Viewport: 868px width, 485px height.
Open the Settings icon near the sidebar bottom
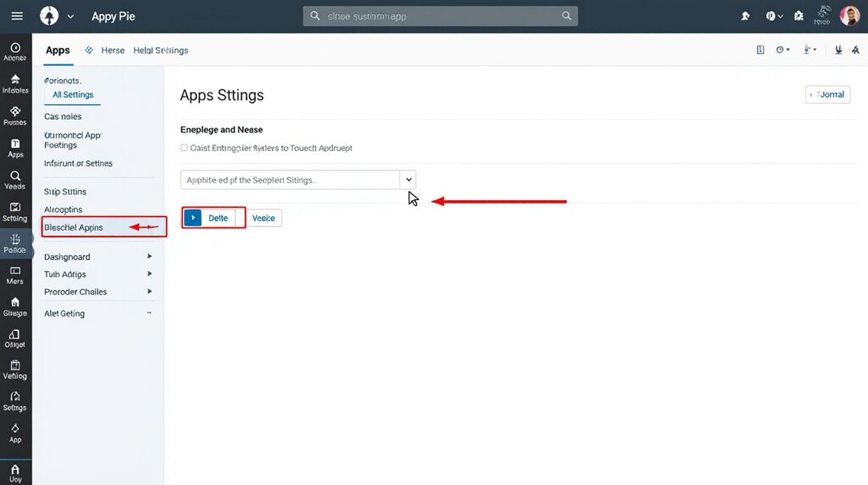[x=15, y=400]
